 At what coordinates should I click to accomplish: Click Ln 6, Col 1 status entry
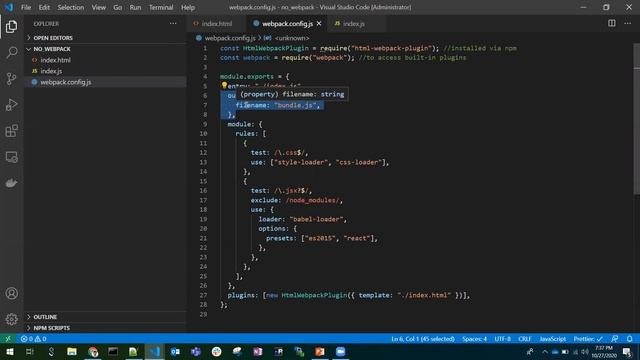423,339
